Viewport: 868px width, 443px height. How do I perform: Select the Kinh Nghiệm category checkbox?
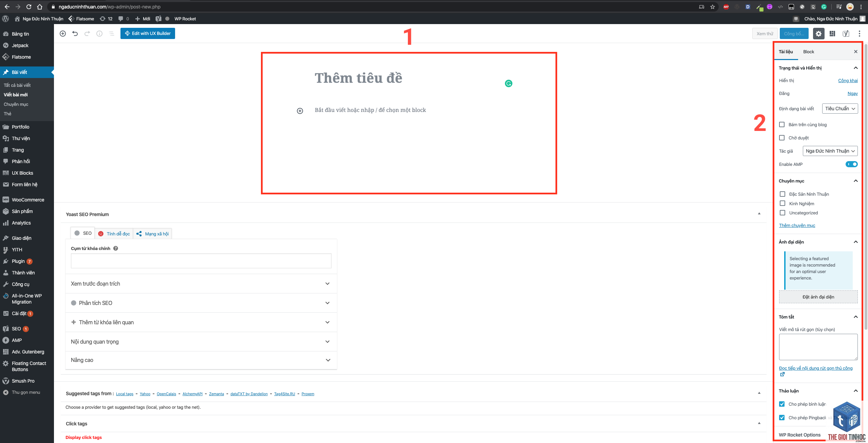click(782, 203)
